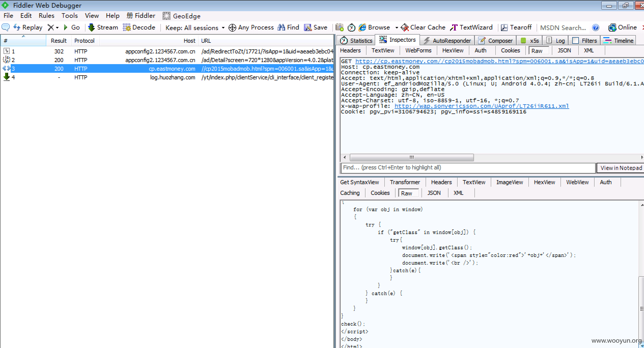Click the timer stopwatch icon
This screenshot has width=644, height=348.
(351, 27)
